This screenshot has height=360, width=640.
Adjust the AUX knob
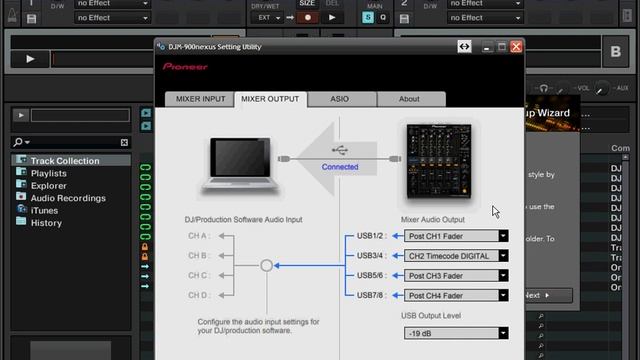point(601,89)
